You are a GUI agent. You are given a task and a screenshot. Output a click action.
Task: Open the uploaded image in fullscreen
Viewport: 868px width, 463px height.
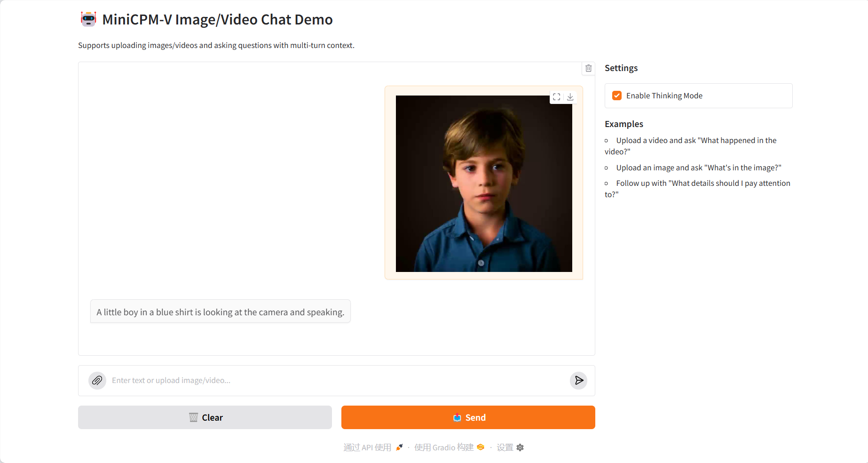pyautogui.click(x=557, y=97)
